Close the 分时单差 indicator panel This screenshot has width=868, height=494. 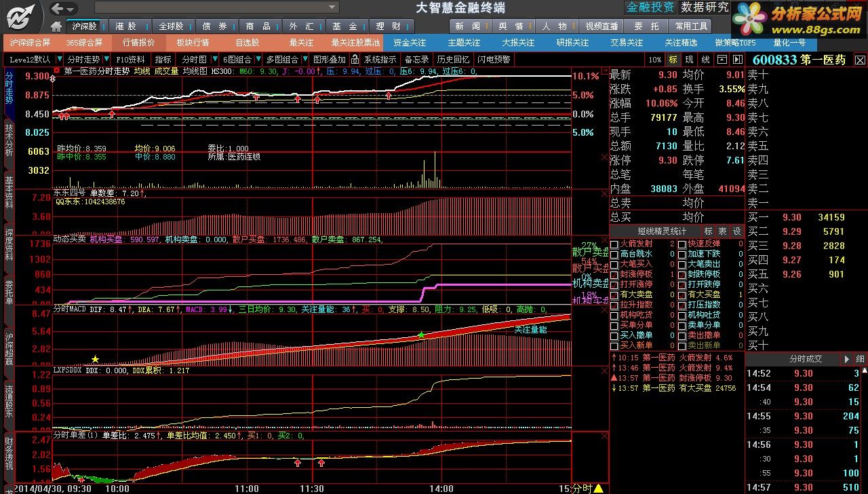pos(604,436)
